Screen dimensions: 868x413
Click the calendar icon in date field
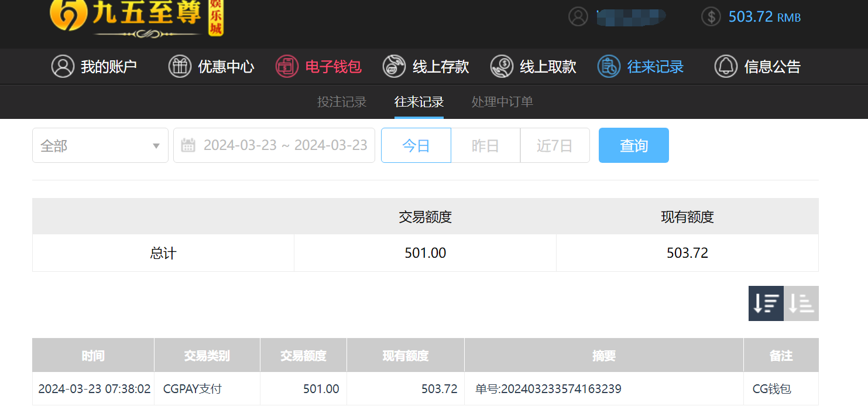pos(188,145)
